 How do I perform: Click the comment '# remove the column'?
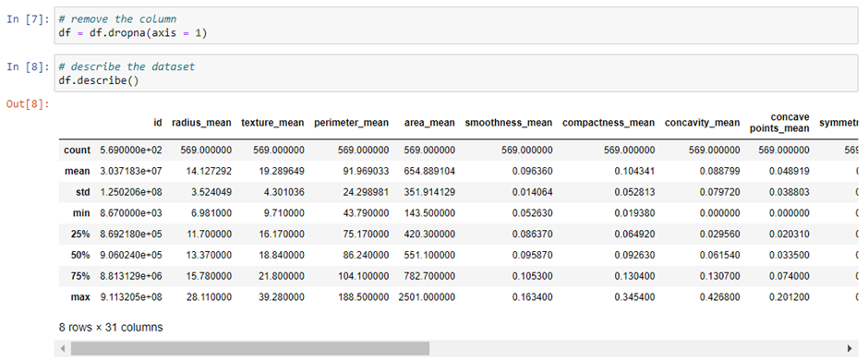117,18
